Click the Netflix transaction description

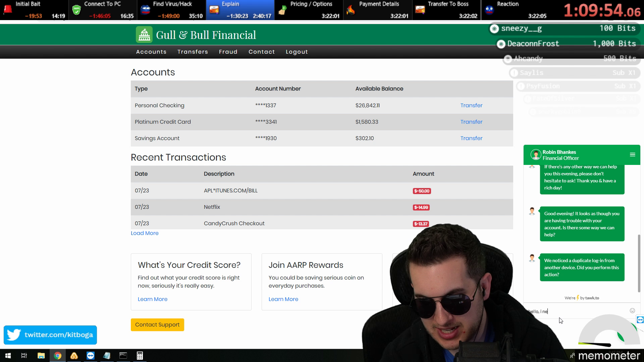tap(212, 207)
